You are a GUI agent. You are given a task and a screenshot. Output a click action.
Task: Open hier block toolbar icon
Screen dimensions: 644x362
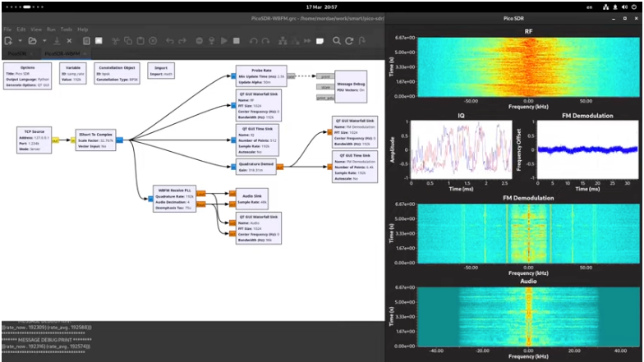pyautogui.click(x=361, y=41)
